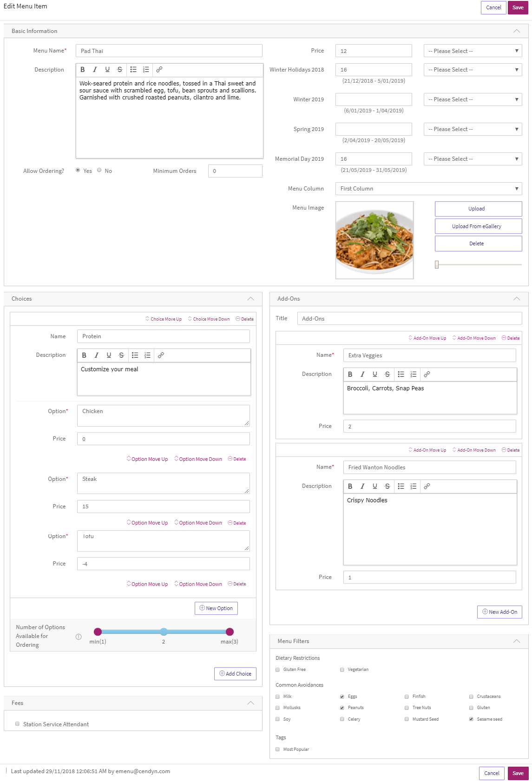Collapse Menu Filters section

point(517,641)
